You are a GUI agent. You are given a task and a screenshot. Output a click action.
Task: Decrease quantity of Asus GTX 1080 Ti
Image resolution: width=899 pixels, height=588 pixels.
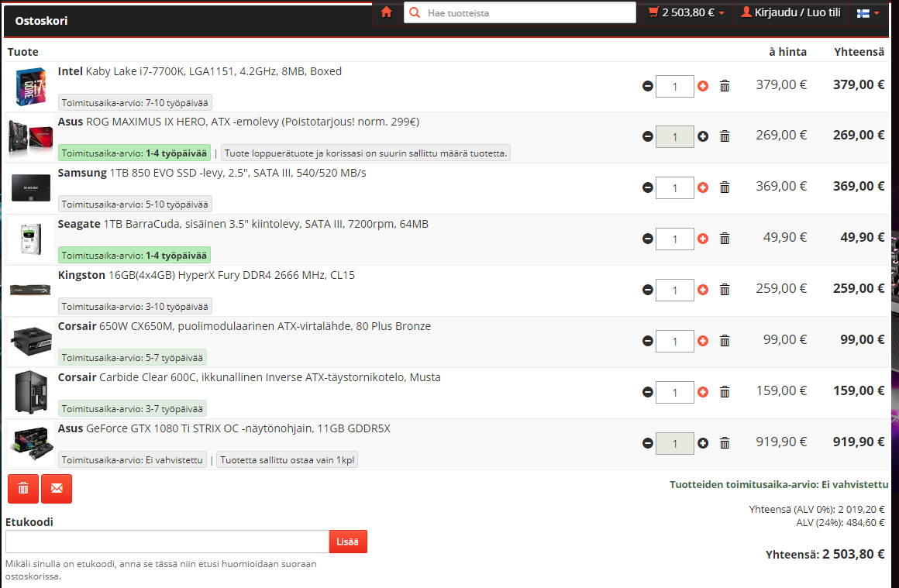pyautogui.click(x=648, y=443)
